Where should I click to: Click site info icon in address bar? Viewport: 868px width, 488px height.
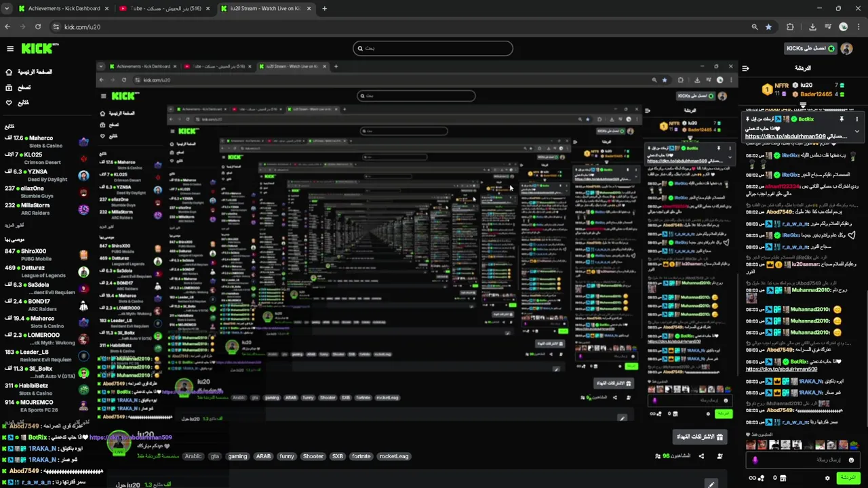55,27
